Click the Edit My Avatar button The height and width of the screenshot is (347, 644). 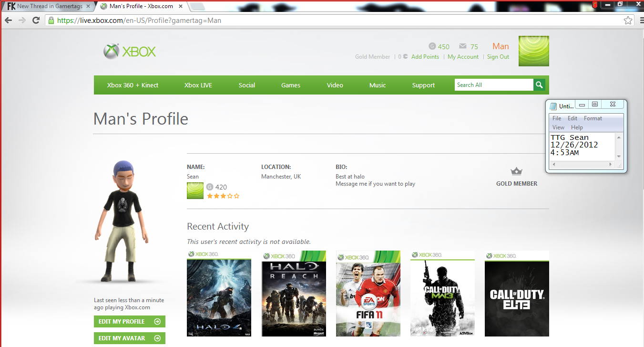[130, 338]
